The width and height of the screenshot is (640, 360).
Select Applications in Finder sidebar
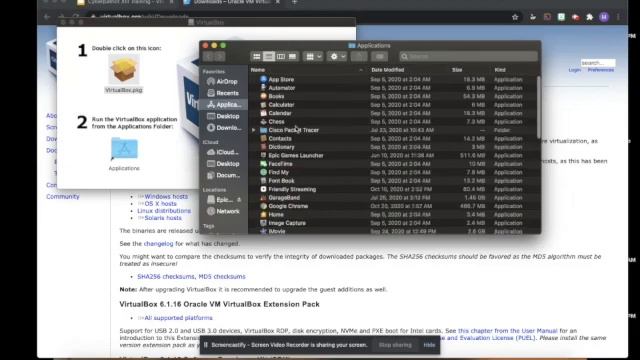(224, 104)
